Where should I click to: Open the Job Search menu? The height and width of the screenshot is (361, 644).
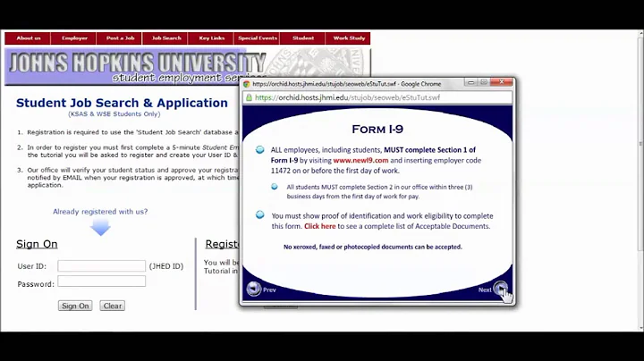coord(166,38)
